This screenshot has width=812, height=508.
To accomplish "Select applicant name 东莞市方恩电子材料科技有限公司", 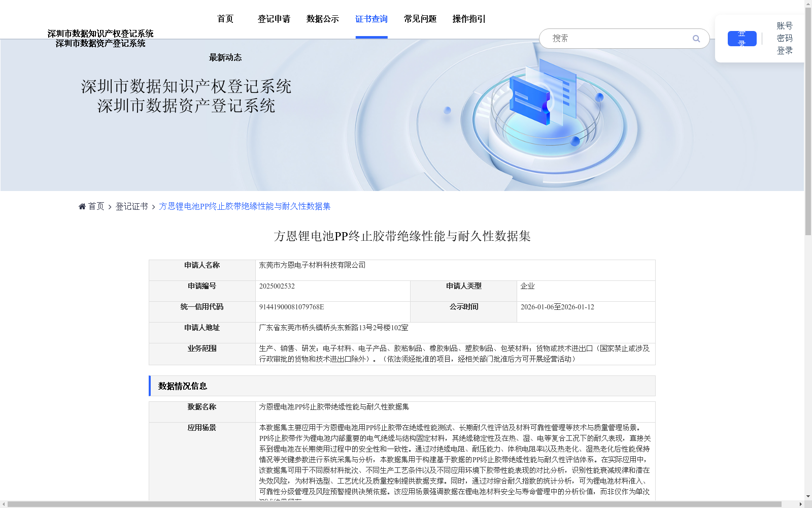I will point(312,265).
